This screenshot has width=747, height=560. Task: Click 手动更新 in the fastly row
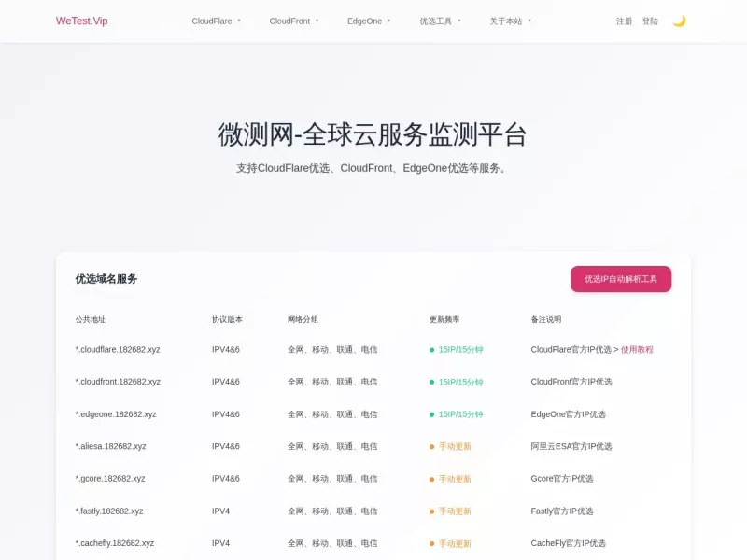click(x=455, y=511)
